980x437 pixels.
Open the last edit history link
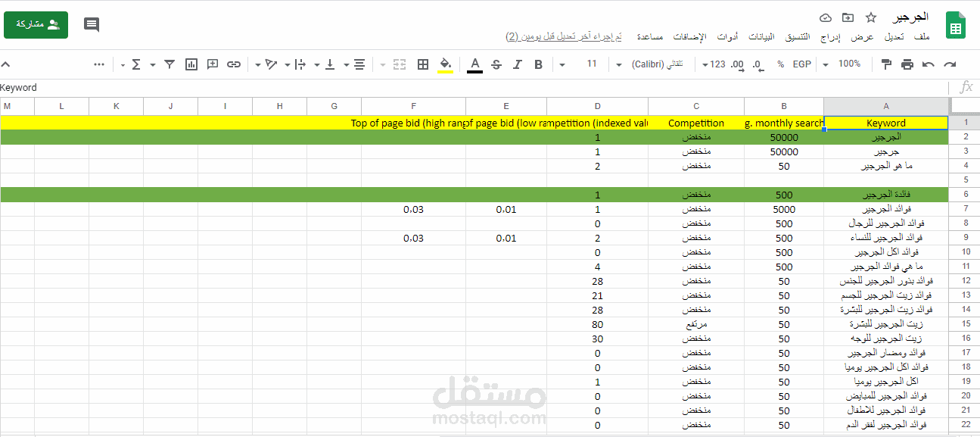click(564, 36)
